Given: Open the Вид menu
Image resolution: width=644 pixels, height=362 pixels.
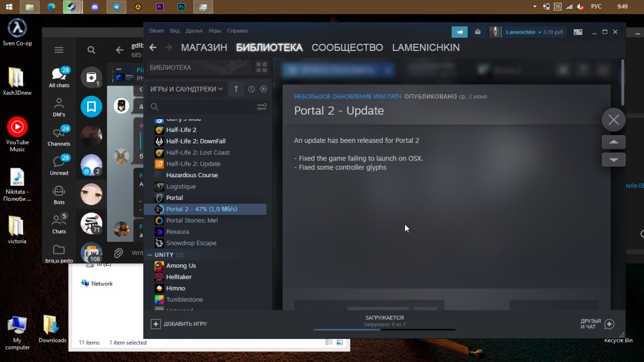Looking at the screenshot, I should point(175,31).
